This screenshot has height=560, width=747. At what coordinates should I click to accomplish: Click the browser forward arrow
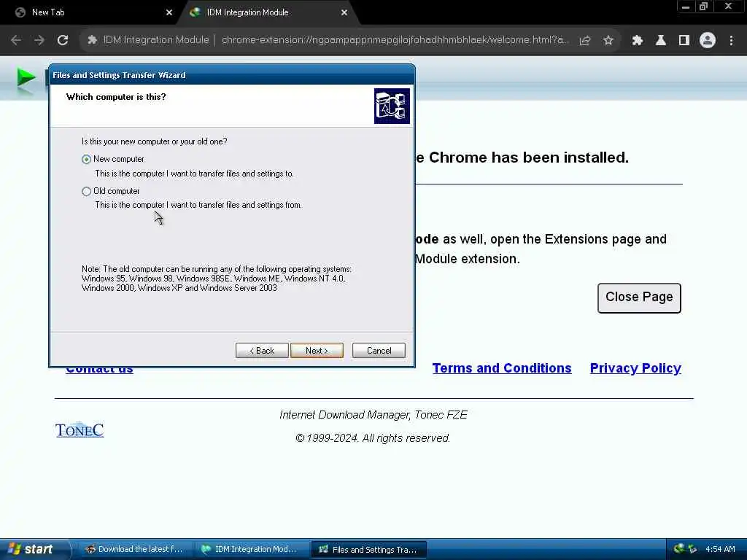click(39, 40)
